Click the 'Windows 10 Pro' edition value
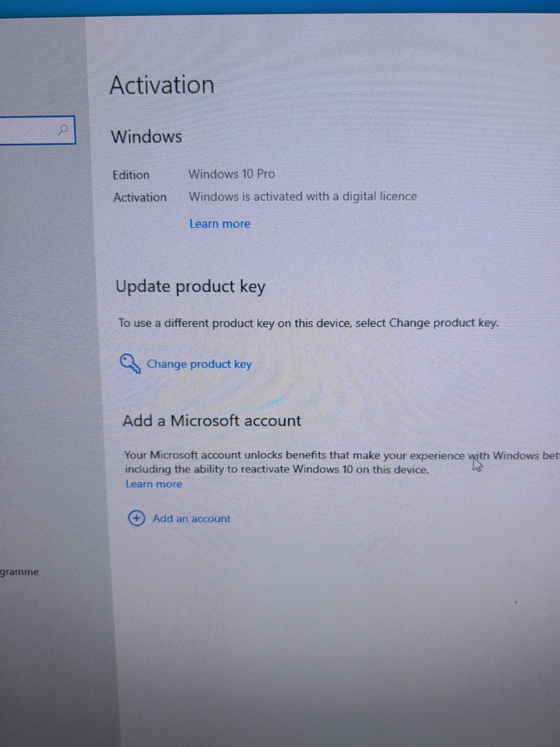This screenshot has width=560, height=747. tap(231, 174)
